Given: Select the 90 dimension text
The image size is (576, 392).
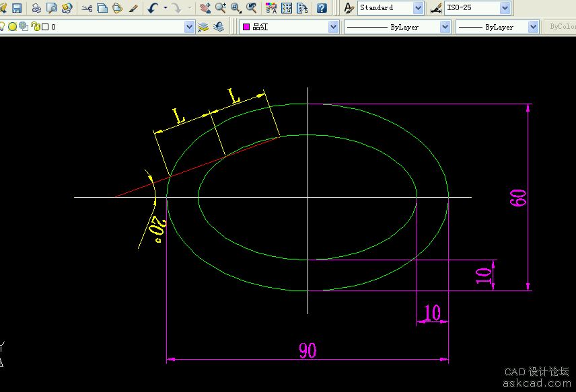Looking at the screenshot, I should click(x=308, y=350).
